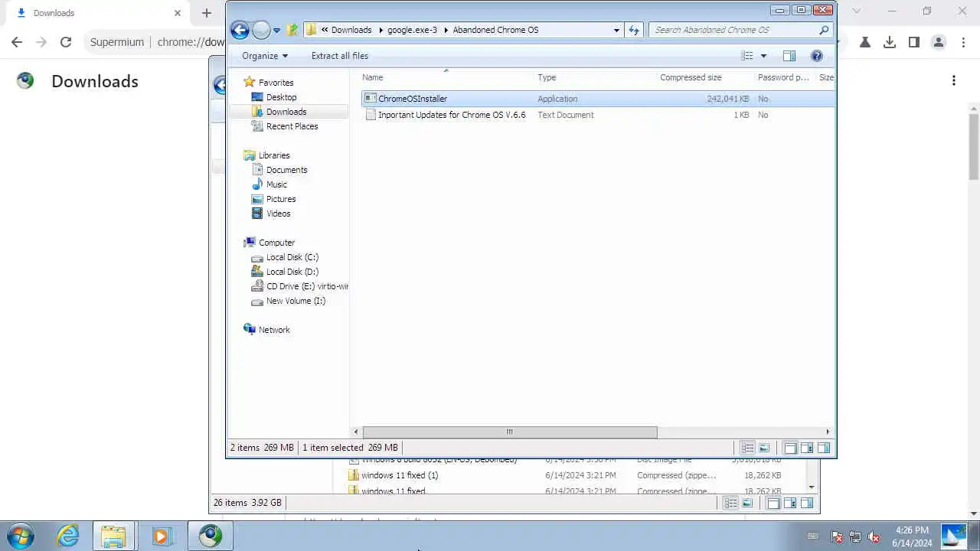980x551 pixels.
Task: Open the Organize menu
Action: pyautogui.click(x=265, y=56)
